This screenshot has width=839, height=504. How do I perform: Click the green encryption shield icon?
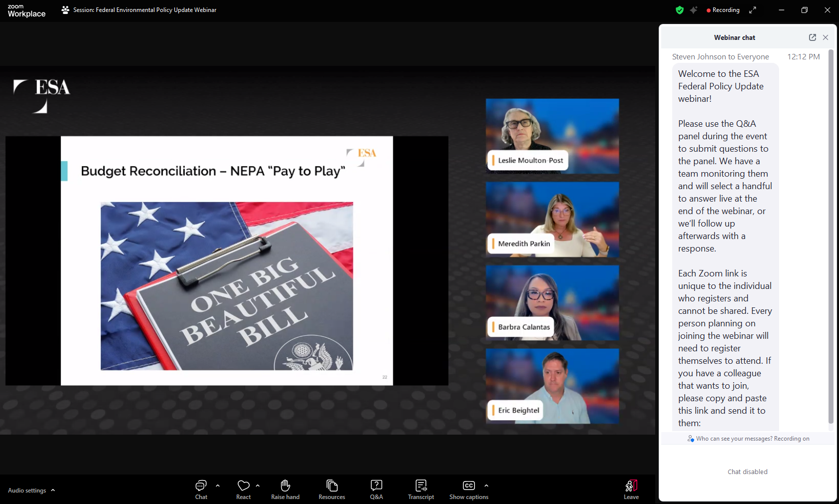[x=679, y=10]
